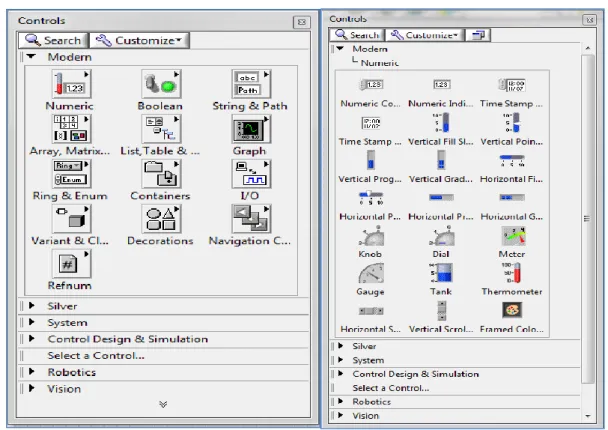
Task: Open the Graph palette
Action: 251,129
